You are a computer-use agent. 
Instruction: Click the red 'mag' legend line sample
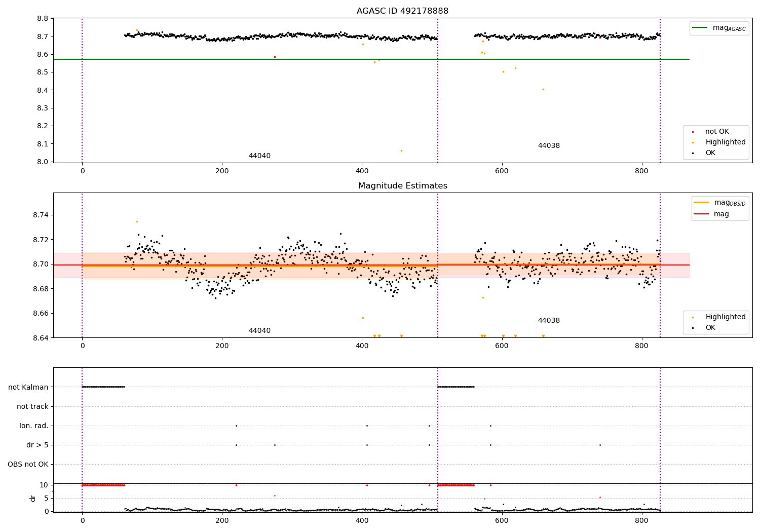tap(702, 214)
